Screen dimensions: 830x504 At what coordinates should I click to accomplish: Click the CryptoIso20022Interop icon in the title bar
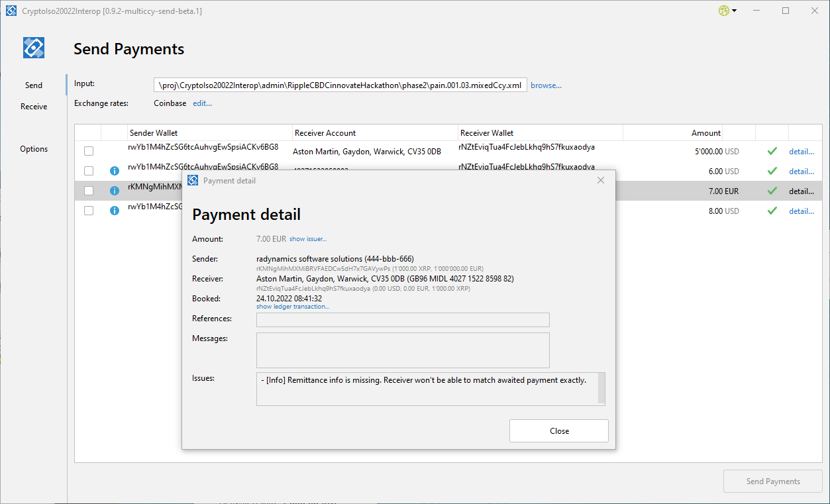11,11
